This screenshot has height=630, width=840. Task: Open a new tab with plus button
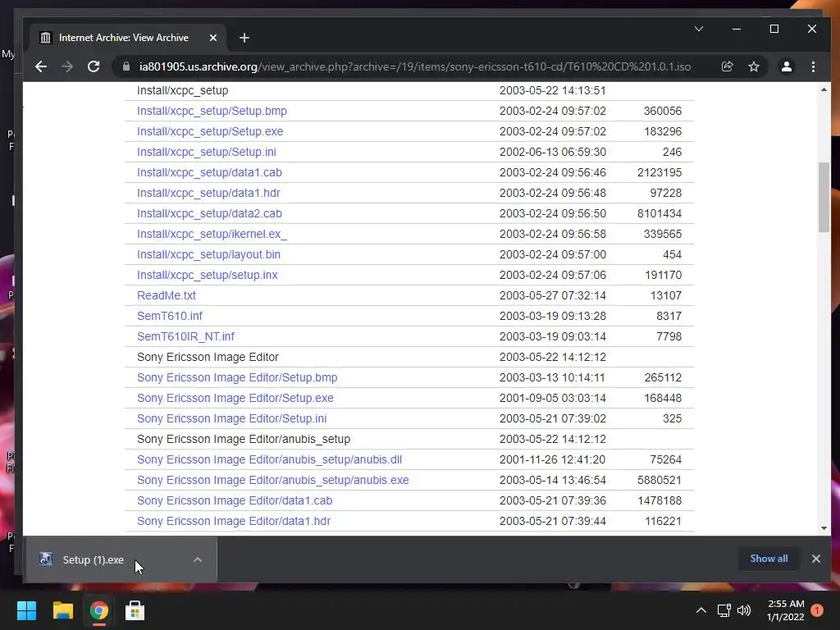pyautogui.click(x=244, y=38)
